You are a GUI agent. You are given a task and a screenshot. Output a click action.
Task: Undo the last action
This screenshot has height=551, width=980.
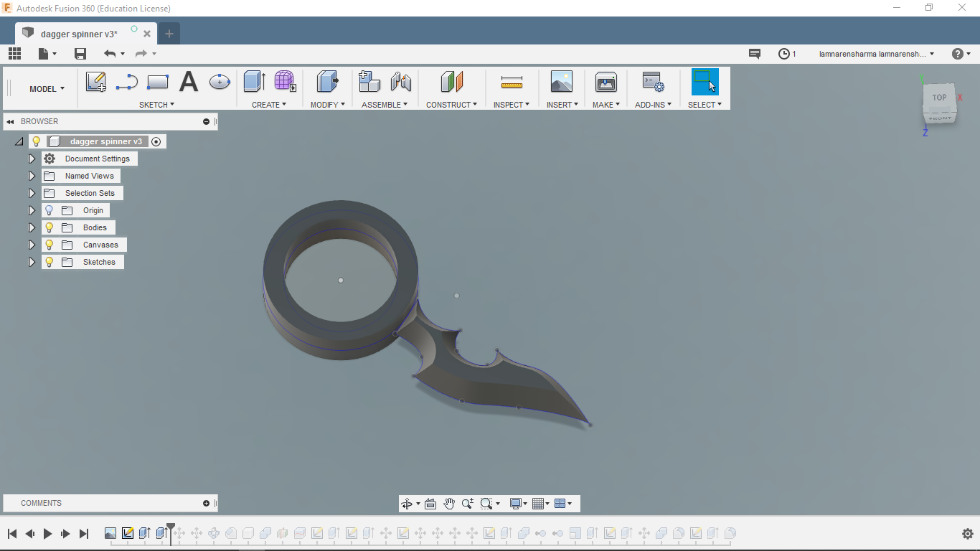pos(110,54)
